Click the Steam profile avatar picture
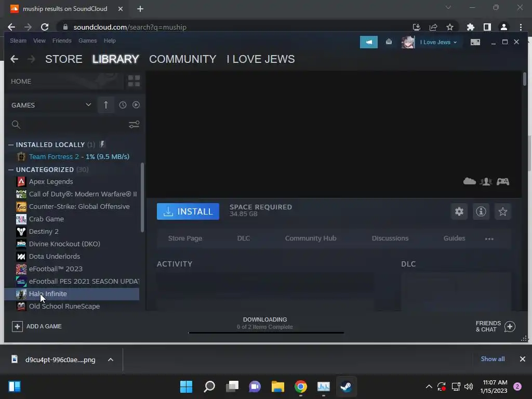This screenshot has height=399, width=532. coord(408,42)
